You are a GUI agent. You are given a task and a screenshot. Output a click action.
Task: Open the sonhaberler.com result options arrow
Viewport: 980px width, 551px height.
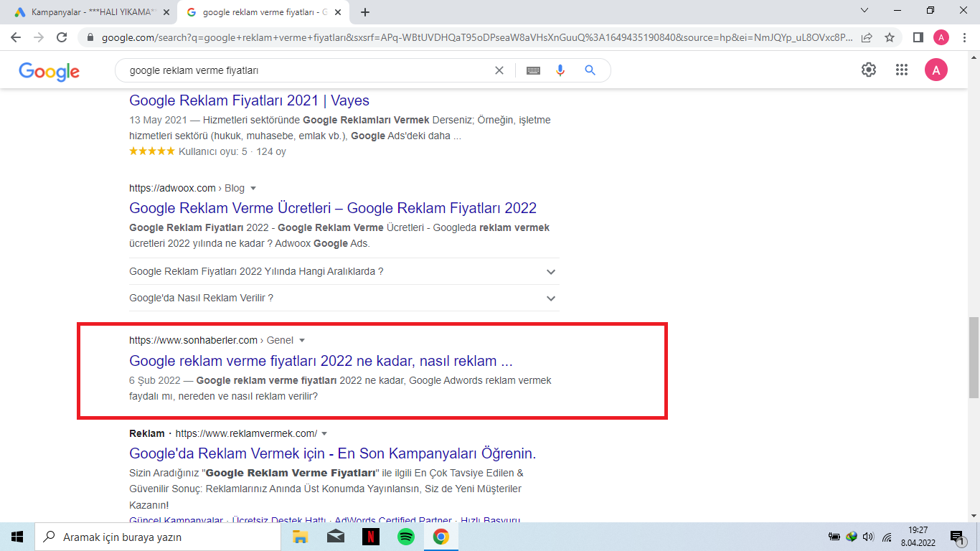click(x=302, y=341)
